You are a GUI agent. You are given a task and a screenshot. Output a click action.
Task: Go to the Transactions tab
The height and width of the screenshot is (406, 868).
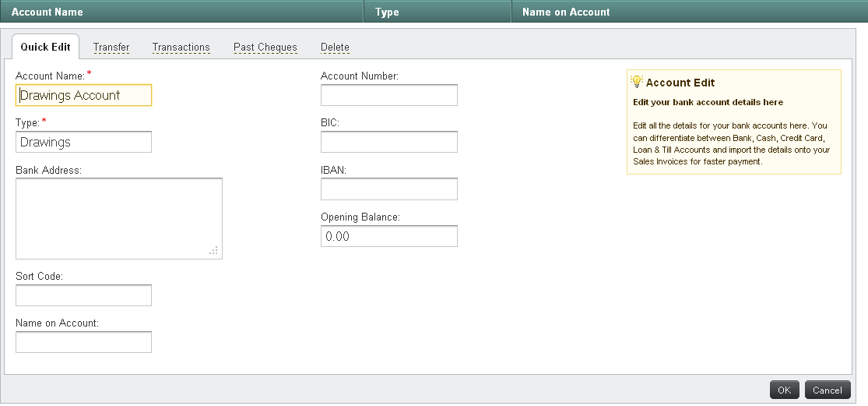coord(181,47)
